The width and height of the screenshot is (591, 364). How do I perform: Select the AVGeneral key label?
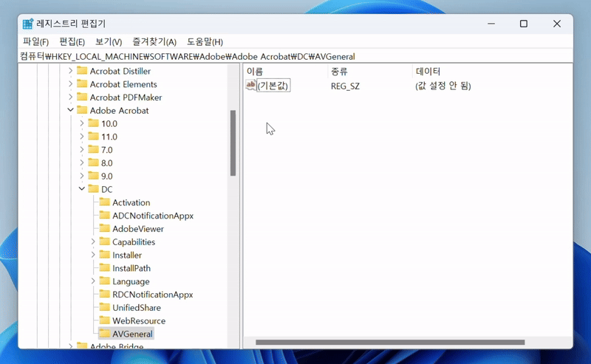(132, 334)
